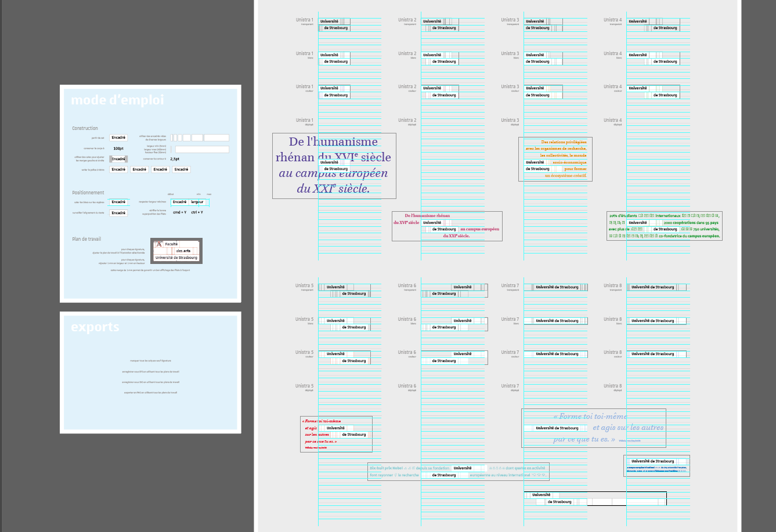Click the small pink 'De l'humanisme rhénan' text block
Screen dimensions: 776x532
point(447,226)
